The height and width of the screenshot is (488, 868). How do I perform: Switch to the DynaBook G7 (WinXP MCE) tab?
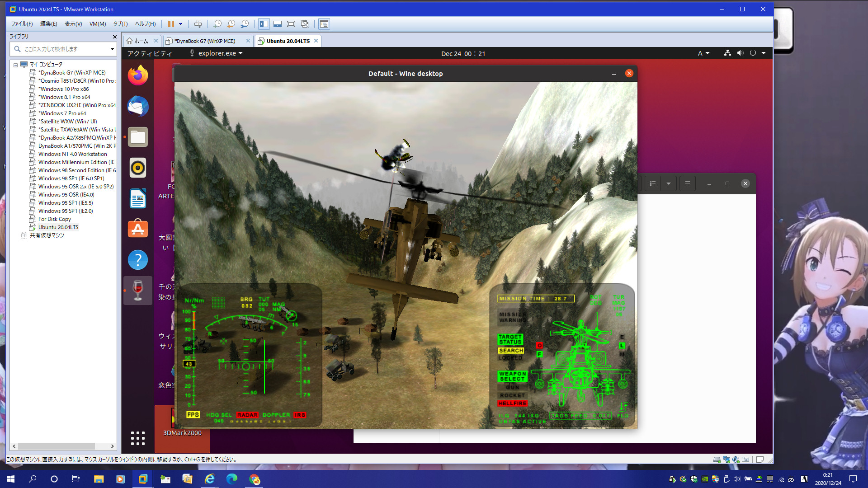click(204, 41)
